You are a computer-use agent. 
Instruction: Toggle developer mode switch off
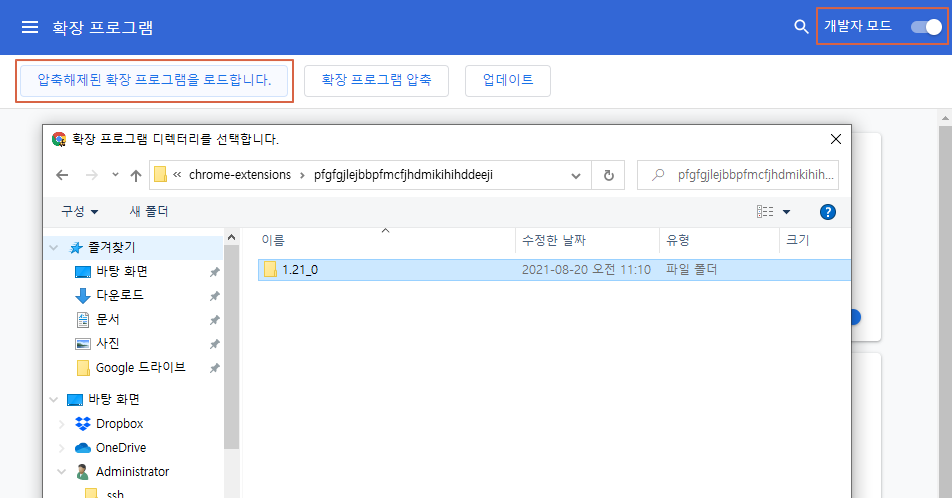(x=926, y=27)
